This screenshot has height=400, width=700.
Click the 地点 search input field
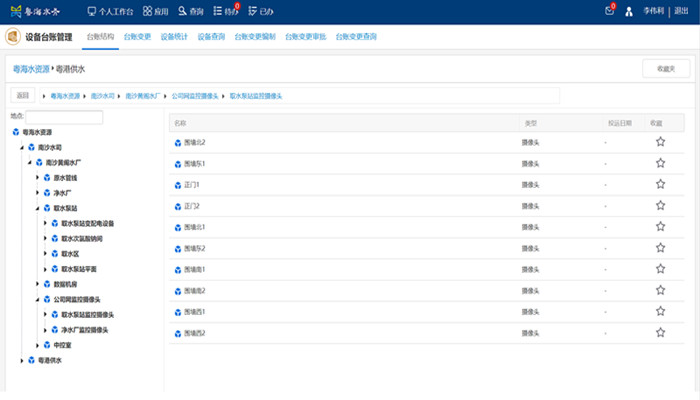[65, 117]
